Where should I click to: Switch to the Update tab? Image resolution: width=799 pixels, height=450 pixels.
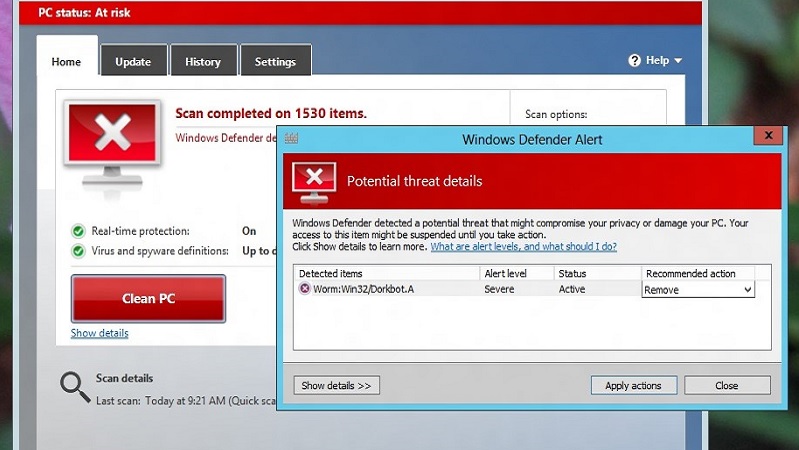(x=134, y=61)
